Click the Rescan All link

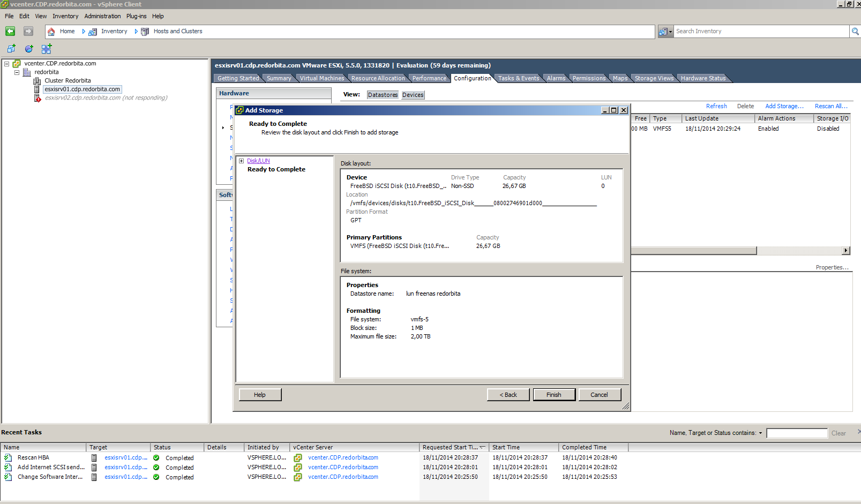[x=830, y=106]
